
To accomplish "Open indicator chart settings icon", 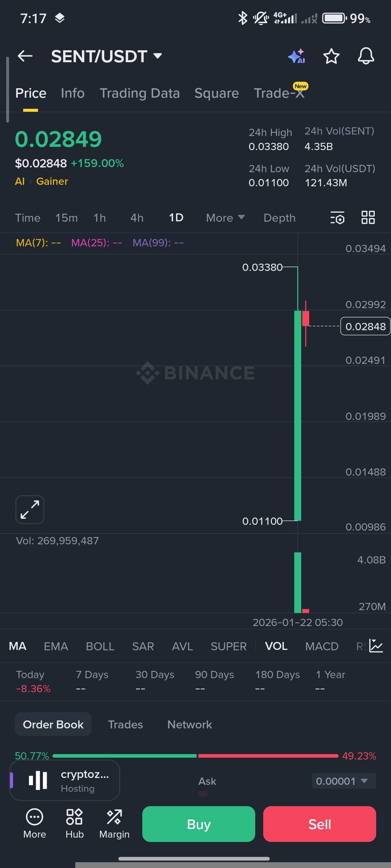I will coord(376,646).
